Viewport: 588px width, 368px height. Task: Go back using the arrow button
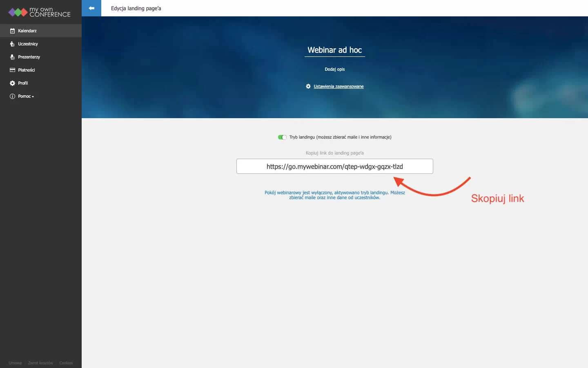[91, 8]
